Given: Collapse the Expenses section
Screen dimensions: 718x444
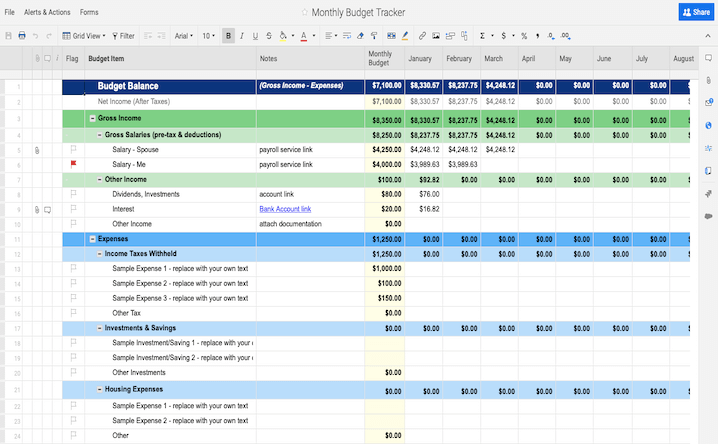Looking at the screenshot, I should tap(92, 239).
